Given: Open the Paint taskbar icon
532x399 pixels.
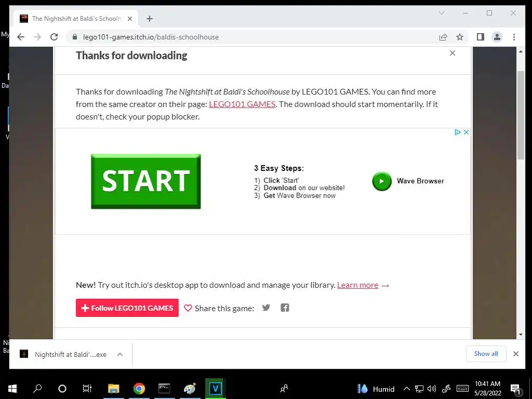Looking at the screenshot, I should pyautogui.click(x=190, y=389).
